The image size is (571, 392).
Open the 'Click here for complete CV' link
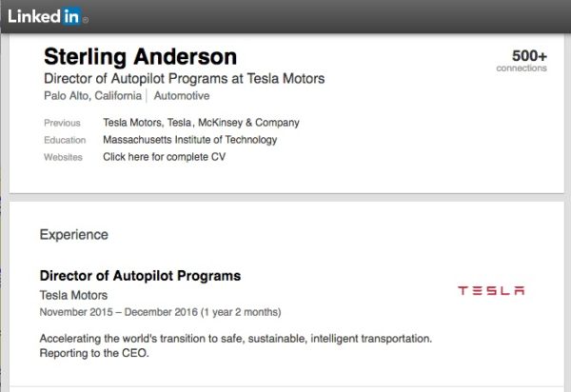pos(165,157)
